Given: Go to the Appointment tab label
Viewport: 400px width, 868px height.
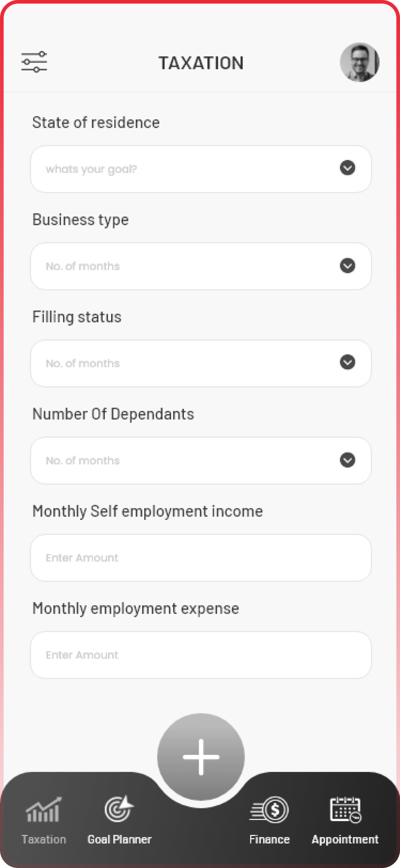Looking at the screenshot, I should click(x=345, y=839).
